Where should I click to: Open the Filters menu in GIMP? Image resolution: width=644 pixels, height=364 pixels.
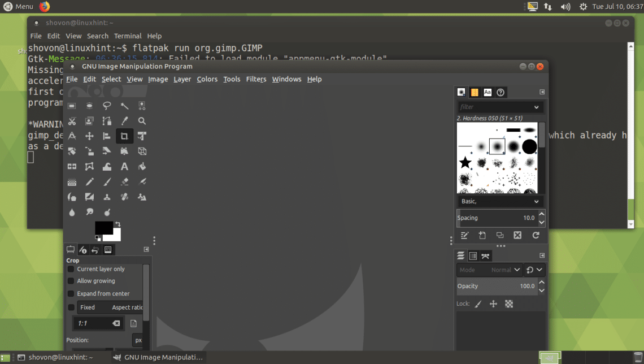(256, 79)
